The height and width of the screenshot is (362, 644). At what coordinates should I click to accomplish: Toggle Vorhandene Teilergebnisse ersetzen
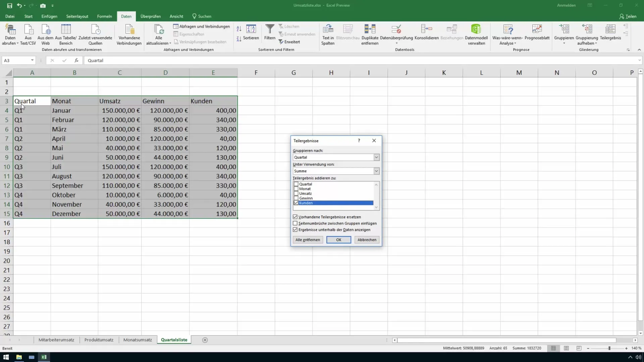295,217
